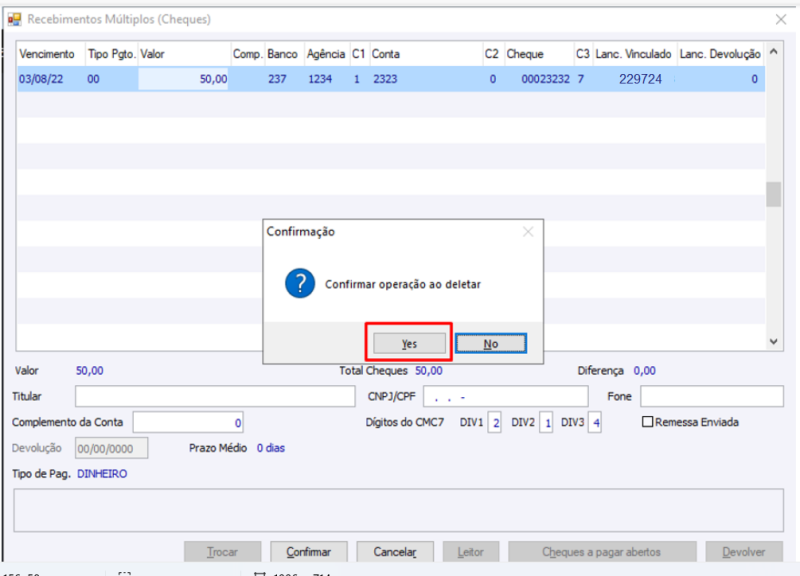
Task: Click No in the Confirmação dialog
Action: tap(491, 343)
